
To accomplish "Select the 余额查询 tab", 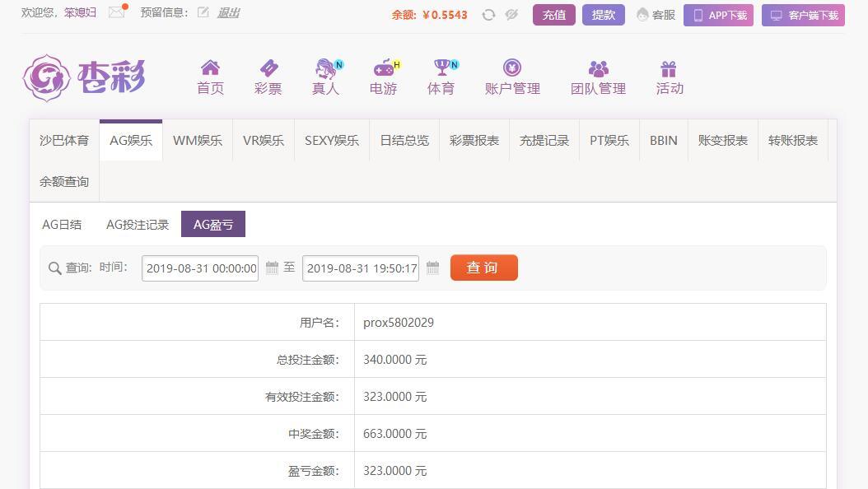I will [x=64, y=181].
